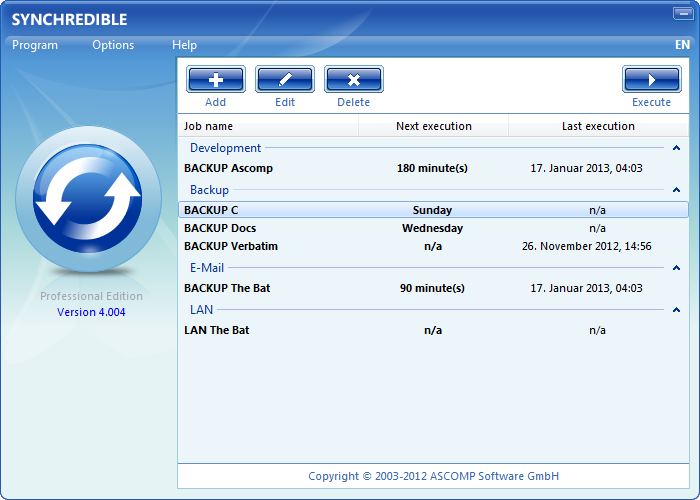
Task: Sort by Next execution column
Action: click(433, 126)
